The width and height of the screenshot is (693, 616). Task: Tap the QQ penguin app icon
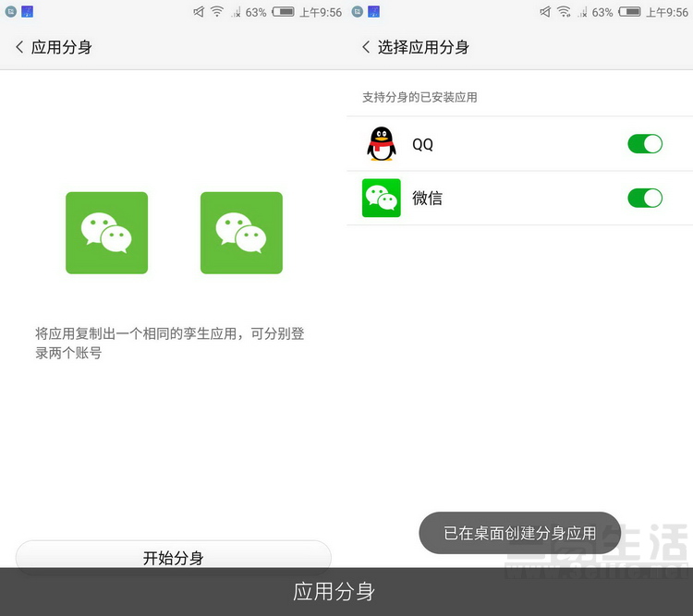[382, 144]
